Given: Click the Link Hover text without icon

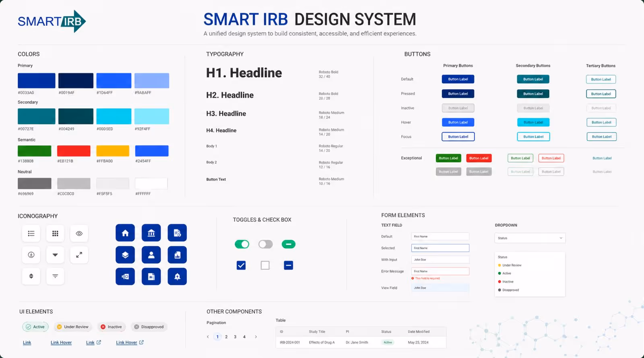Looking at the screenshot, I should (x=61, y=343).
